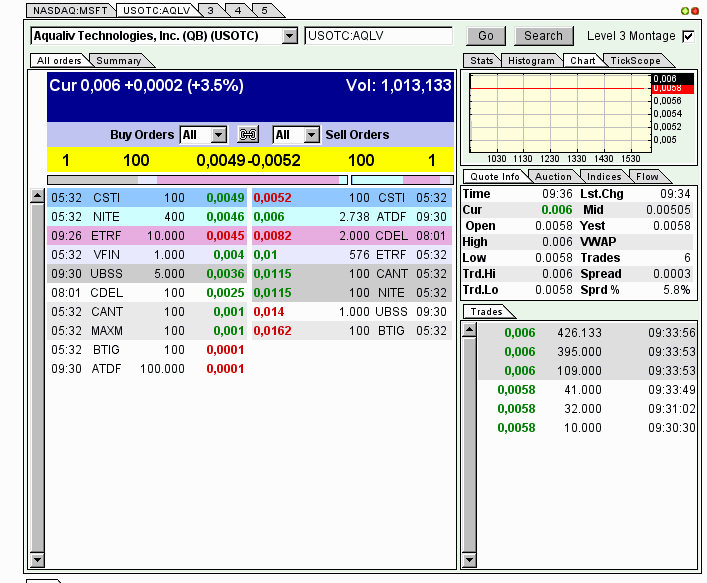707x583 pixels.
Task: Click the Trades list scroll down arrow
Action: tap(469, 560)
